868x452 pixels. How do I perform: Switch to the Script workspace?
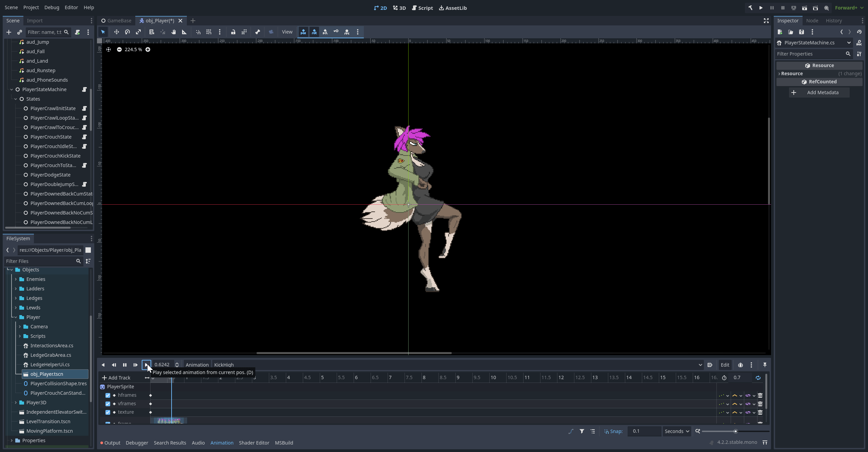click(x=422, y=8)
